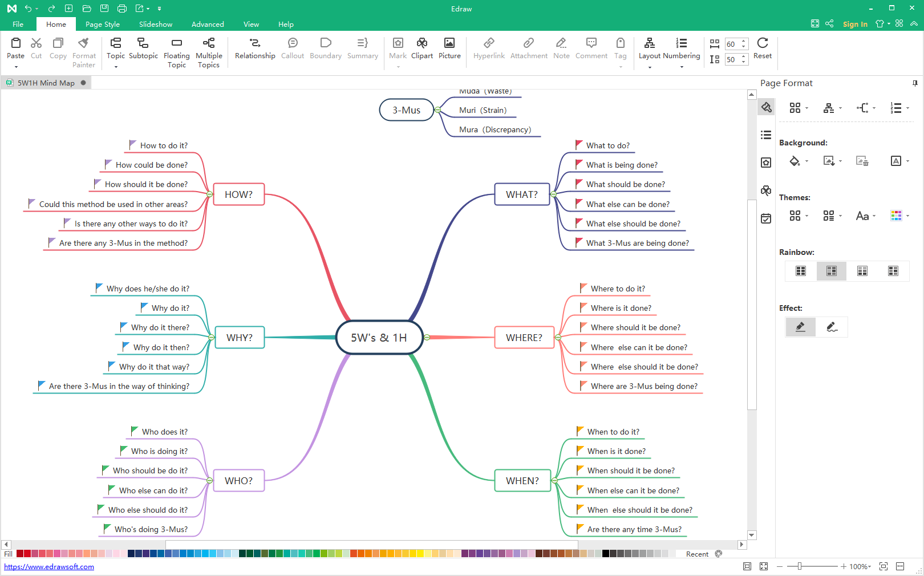The height and width of the screenshot is (576, 924).
Task: Insert a Hyperlink
Action: (489, 48)
